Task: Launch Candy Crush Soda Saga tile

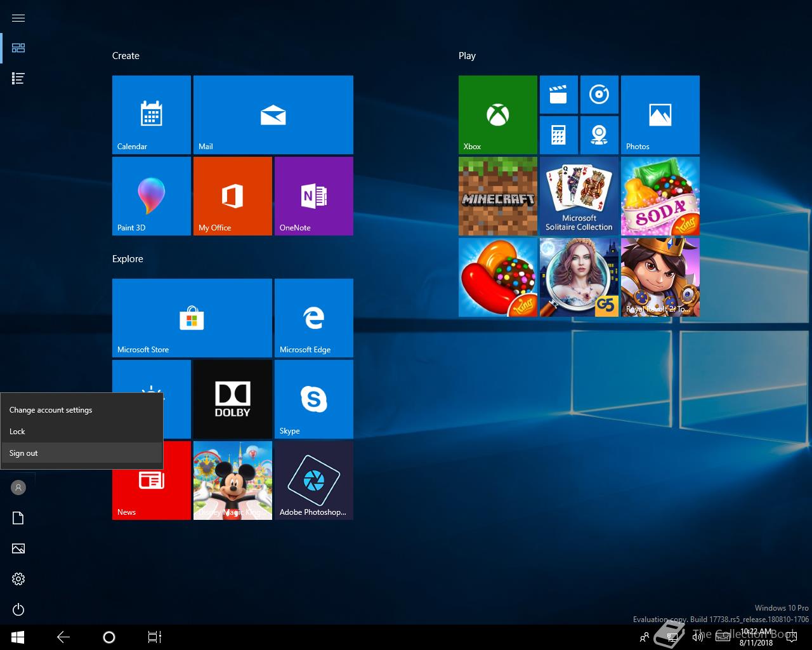Action: tap(660, 196)
